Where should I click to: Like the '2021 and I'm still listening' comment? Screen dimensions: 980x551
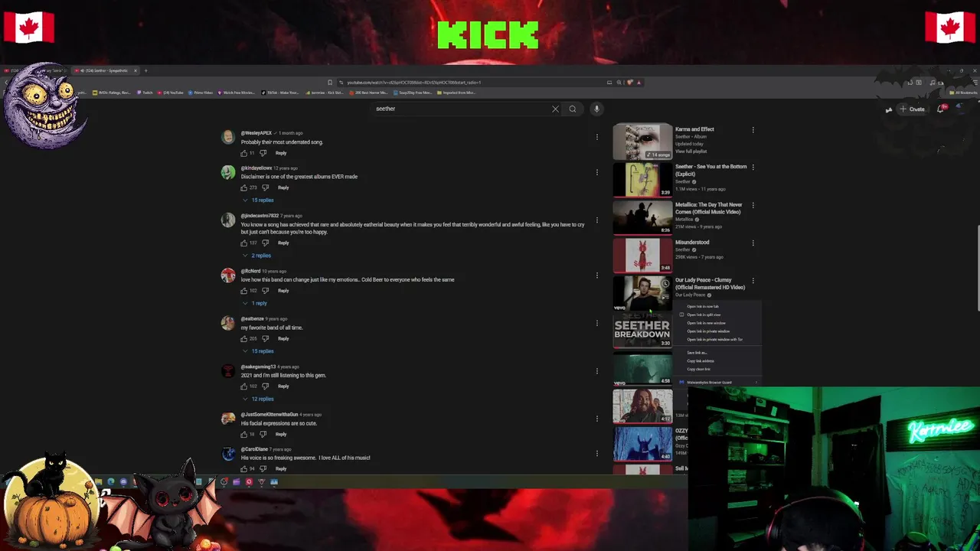(x=244, y=386)
